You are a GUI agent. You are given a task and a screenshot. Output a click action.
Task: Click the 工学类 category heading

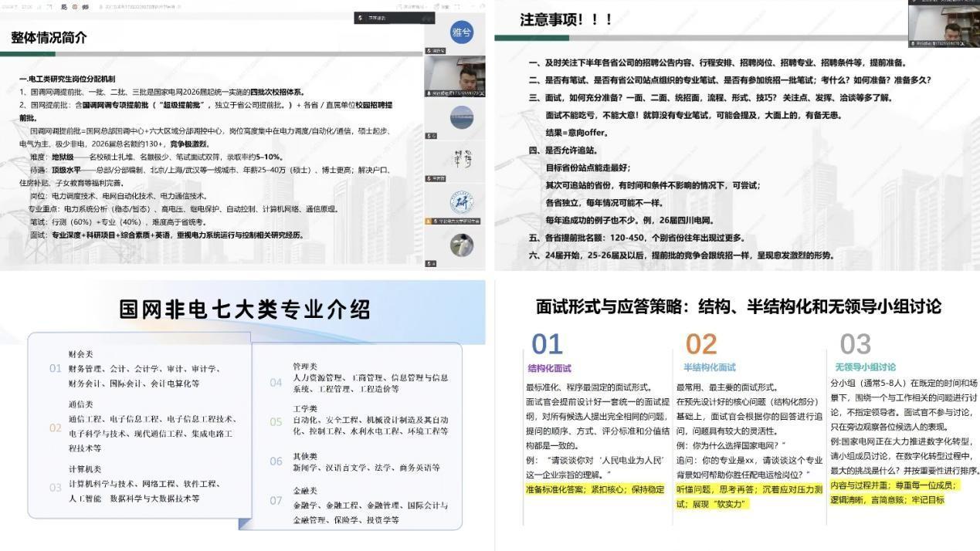tap(305, 408)
